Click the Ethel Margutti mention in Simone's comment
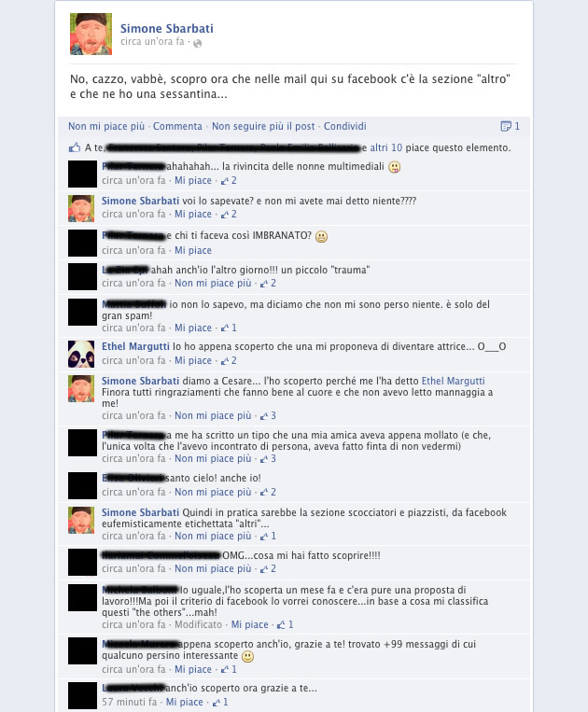Image resolution: width=588 pixels, height=712 pixels. tap(454, 381)
